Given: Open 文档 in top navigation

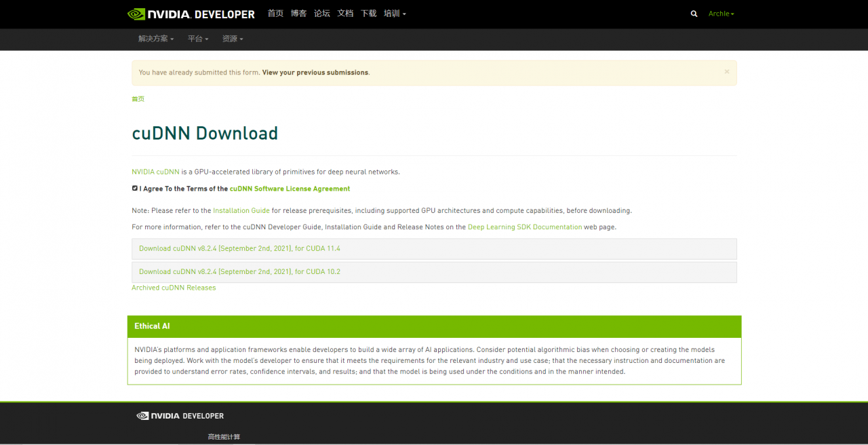Looking at the screenshot, I should 345,14.
